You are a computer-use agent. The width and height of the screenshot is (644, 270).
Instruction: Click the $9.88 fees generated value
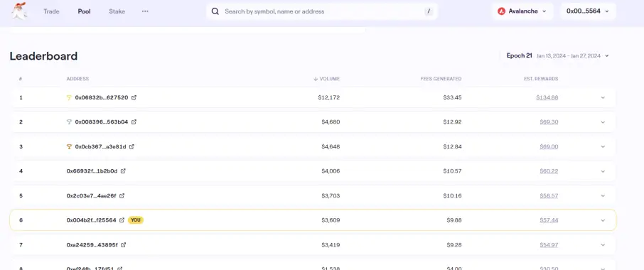click(x=454, y=220)
